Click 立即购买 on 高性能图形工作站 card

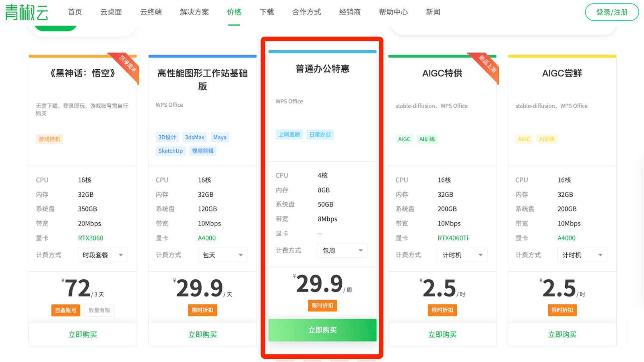[x=202, y=335]
